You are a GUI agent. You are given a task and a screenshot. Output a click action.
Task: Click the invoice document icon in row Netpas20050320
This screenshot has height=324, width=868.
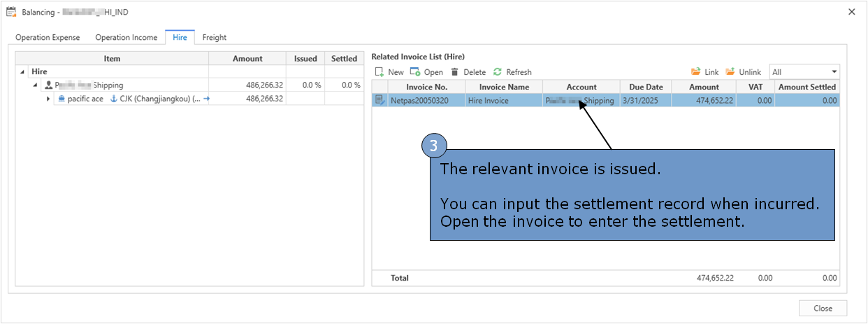(x=379, y=100)
